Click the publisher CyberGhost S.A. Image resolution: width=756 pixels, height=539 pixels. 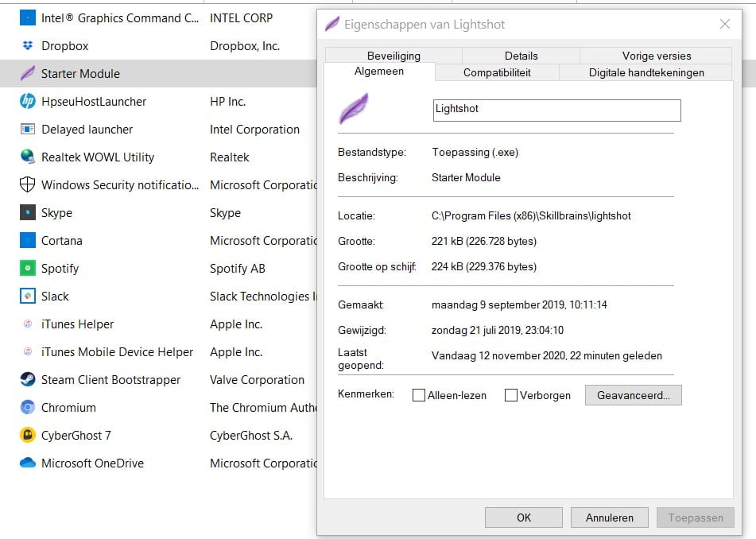point(251,436)
